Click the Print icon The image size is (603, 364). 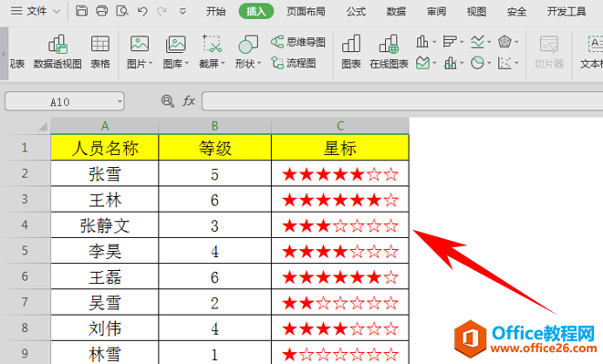coord(101,11)
